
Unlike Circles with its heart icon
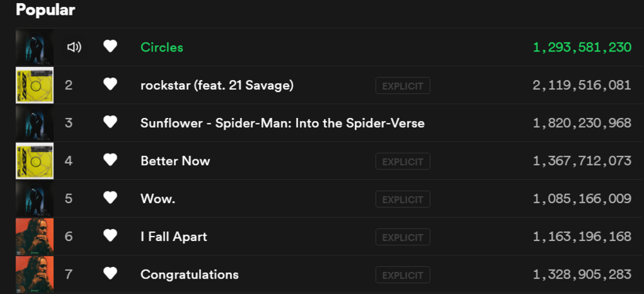click(x=110, y=46)
